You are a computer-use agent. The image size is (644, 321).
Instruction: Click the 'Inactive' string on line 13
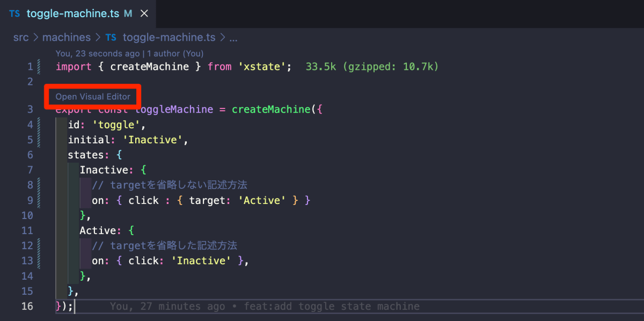(201, 260)
